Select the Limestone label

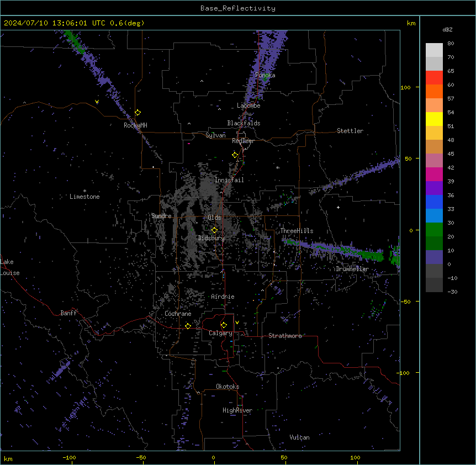point(84,197)
